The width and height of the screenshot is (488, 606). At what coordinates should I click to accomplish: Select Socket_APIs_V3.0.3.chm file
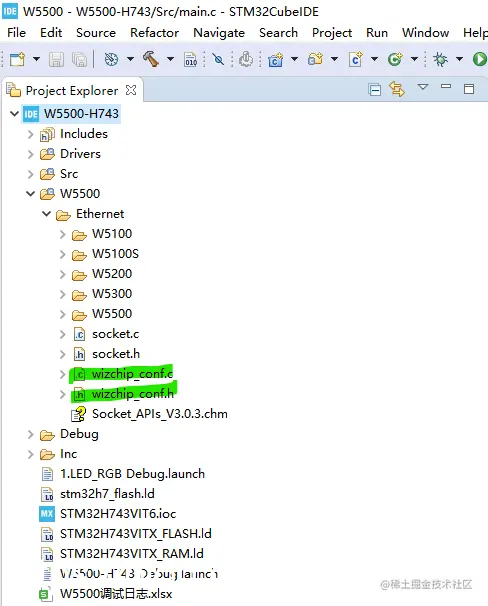[160, 414]
